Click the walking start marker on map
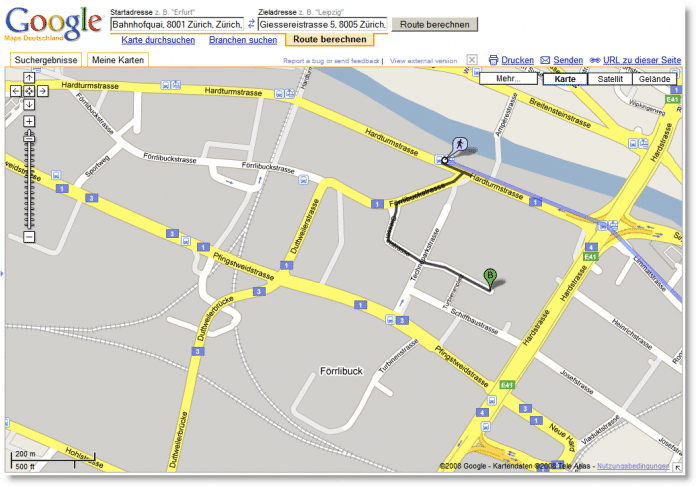This screenshot has width=696, height=486. pos(457,146)
